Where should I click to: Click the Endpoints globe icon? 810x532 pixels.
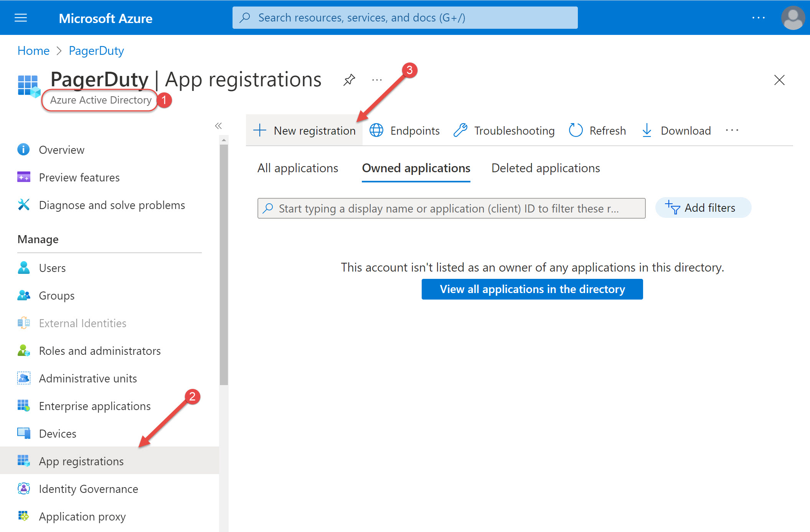[x=376, y=130]
